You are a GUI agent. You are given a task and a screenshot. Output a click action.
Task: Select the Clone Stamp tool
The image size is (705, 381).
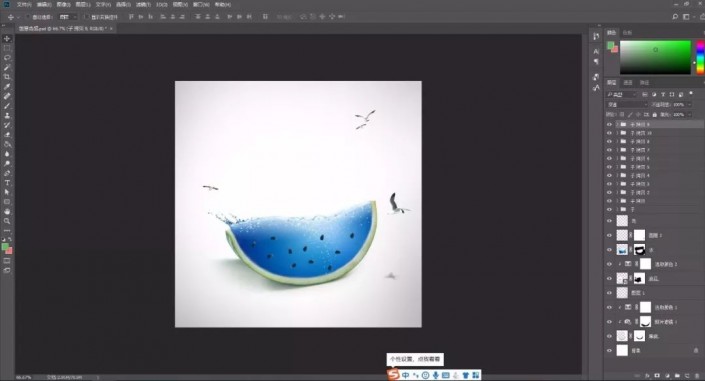pyautogui.click(x=7, y=115)
